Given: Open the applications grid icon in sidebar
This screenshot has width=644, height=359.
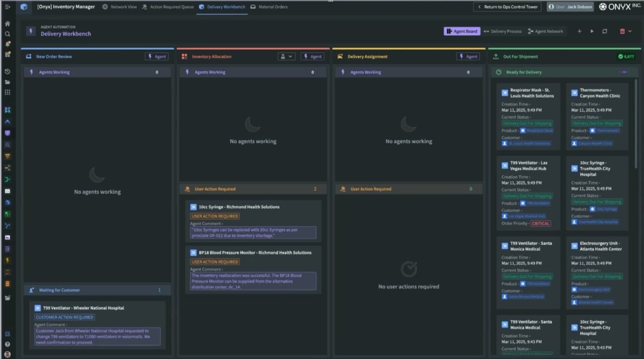Looking at the screenshot, I should pos(7,92).
